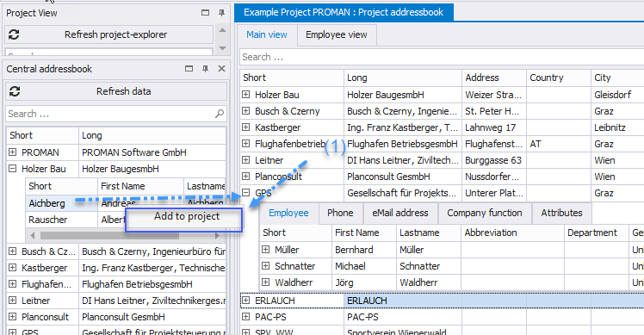Screen dimensions: 644x335
Task: Pin the Project View panel
Action: pyautogui.click(x=221, y=13)
